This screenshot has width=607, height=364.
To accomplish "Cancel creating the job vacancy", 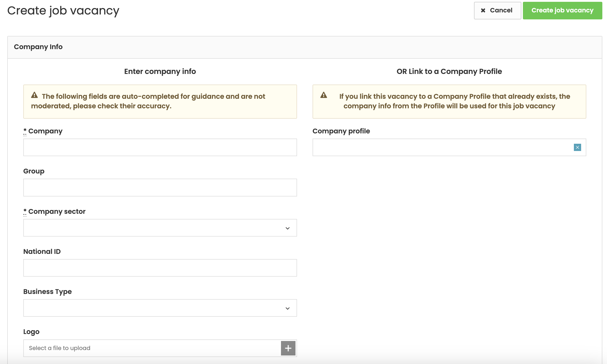I will click(x=497, y=10).
